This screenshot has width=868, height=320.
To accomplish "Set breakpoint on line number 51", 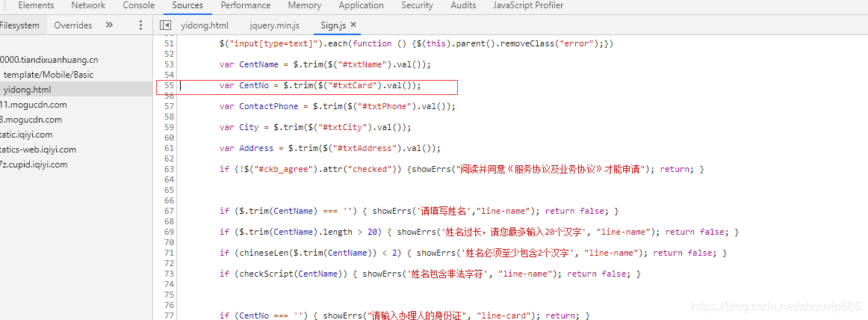I will 170,43.
